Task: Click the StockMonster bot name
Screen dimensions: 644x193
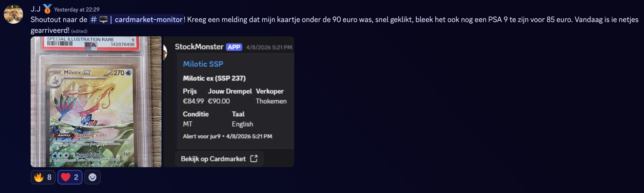Action: pos(199,47)
